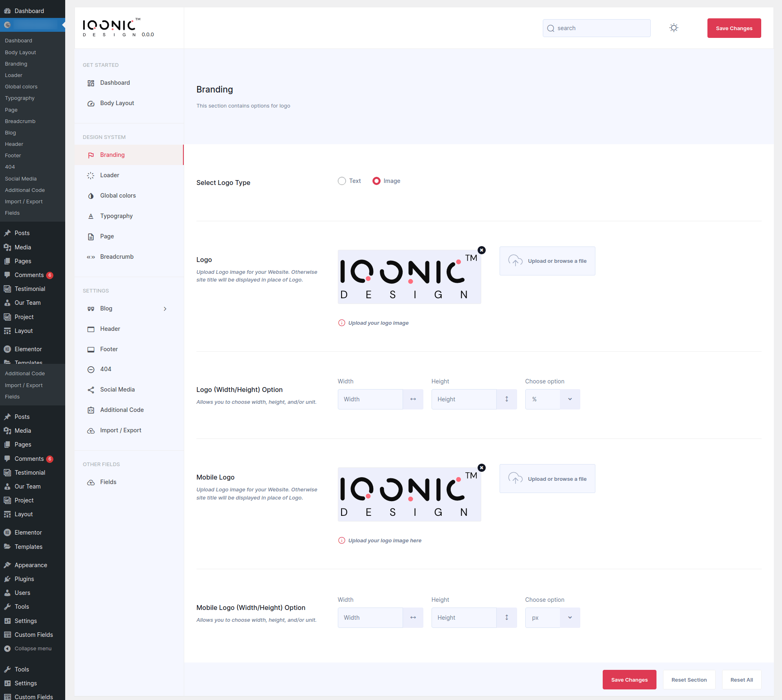This screenshot has width=782, height=700.
Task: Click Upload or browse a file for Mobile Logo
Action: tap(547, 479)
